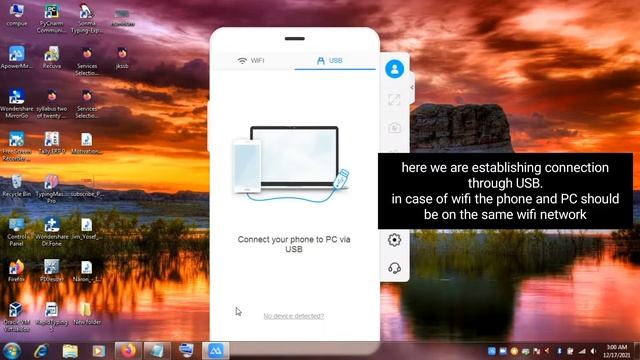The image size is (640, 360).
Task: Open Oracle VM VirtualBox shortcut
Action: coord(17,317)
